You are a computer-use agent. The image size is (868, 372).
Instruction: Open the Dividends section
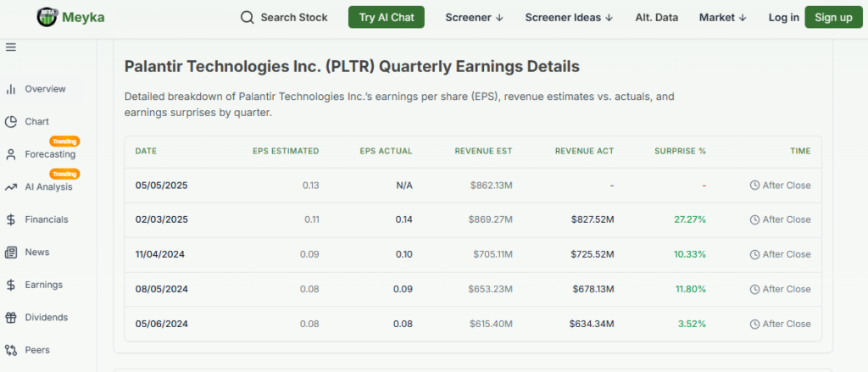pos(47,318)
